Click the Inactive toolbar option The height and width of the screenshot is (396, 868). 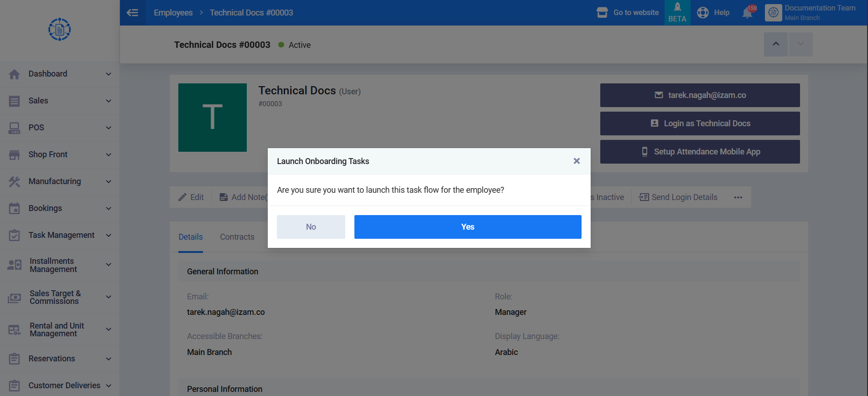click(608, 197)
